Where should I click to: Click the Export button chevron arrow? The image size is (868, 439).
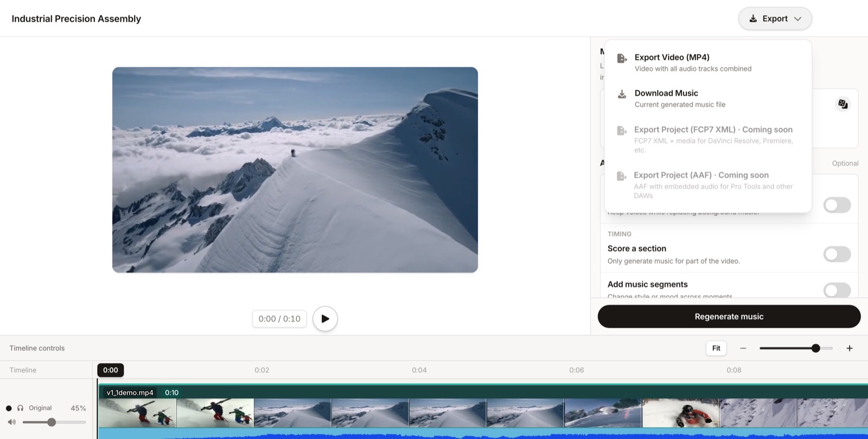pyautogui.click(x=797, y=19)
